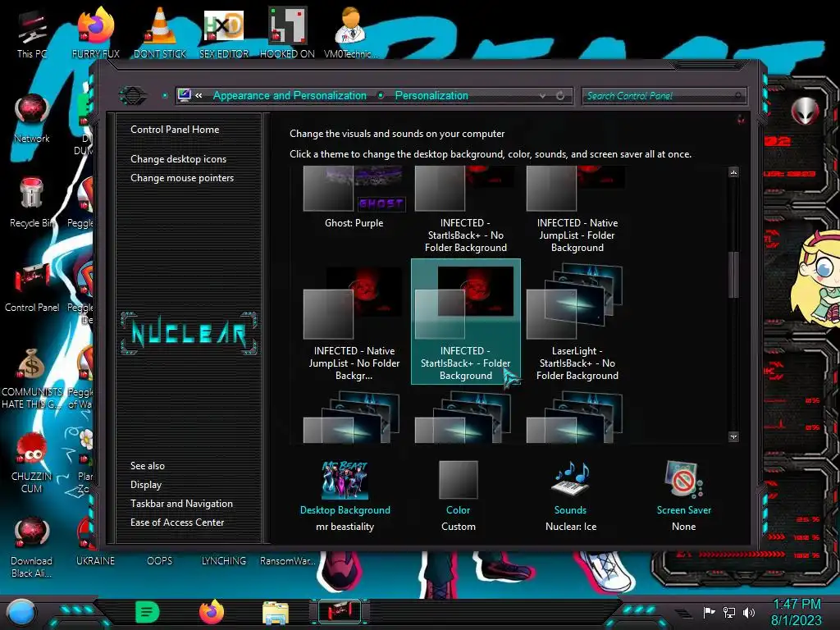Image resolution: width=840 pixels, height=630 pixels.
Task: Open the OOPS desktop shortcut
Action: click(x=160, y=560)
